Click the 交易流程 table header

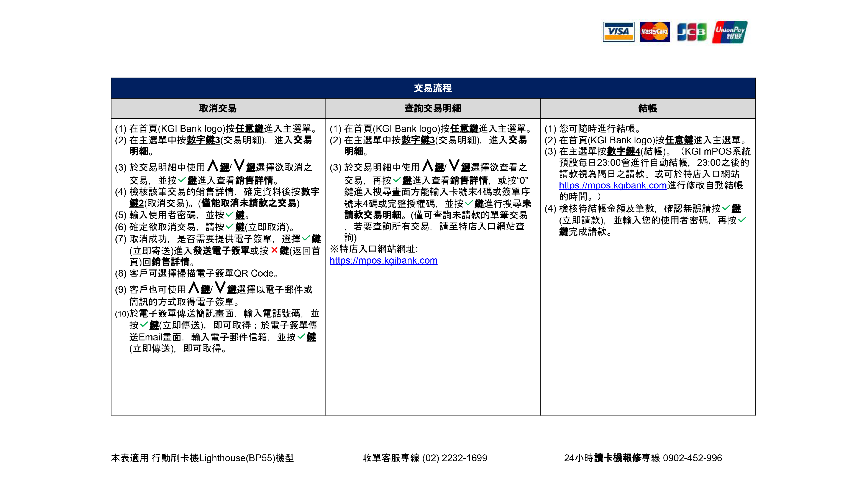(x=433, y=88)
